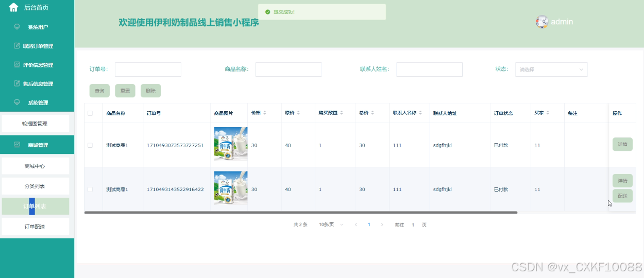The height and width of the screenshot is (278, 644).
Task: Go to previous page arrow in pagination
Action: click(355, 224)
